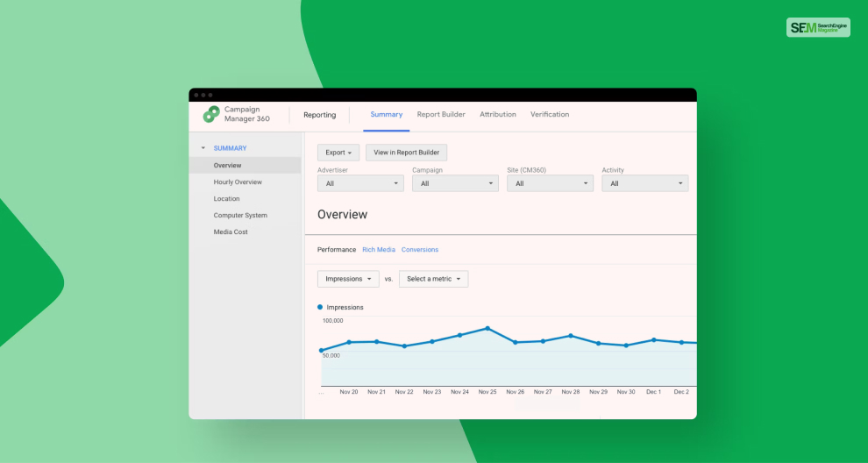Click the Search Engine Magazine logo

coord(818,28)
